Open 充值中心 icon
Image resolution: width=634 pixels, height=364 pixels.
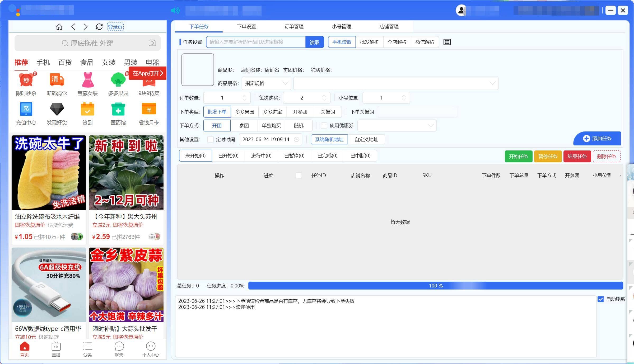[26, 109]
